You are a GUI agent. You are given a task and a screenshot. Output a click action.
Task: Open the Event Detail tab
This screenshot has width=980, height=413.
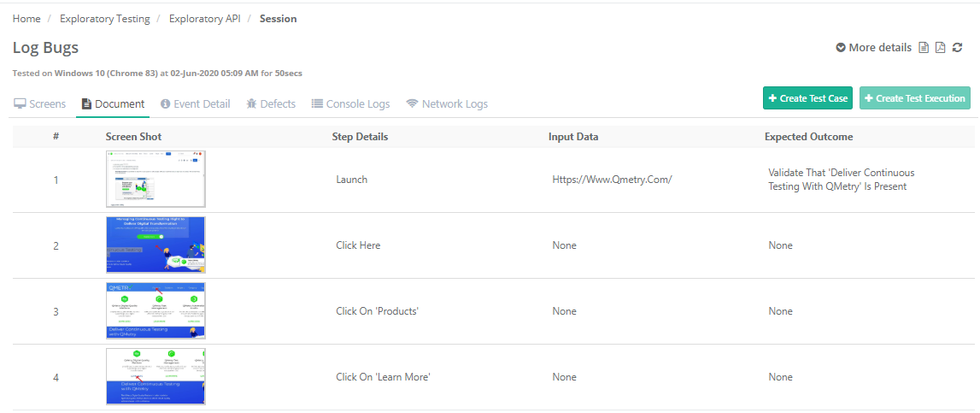click(195, 104)
